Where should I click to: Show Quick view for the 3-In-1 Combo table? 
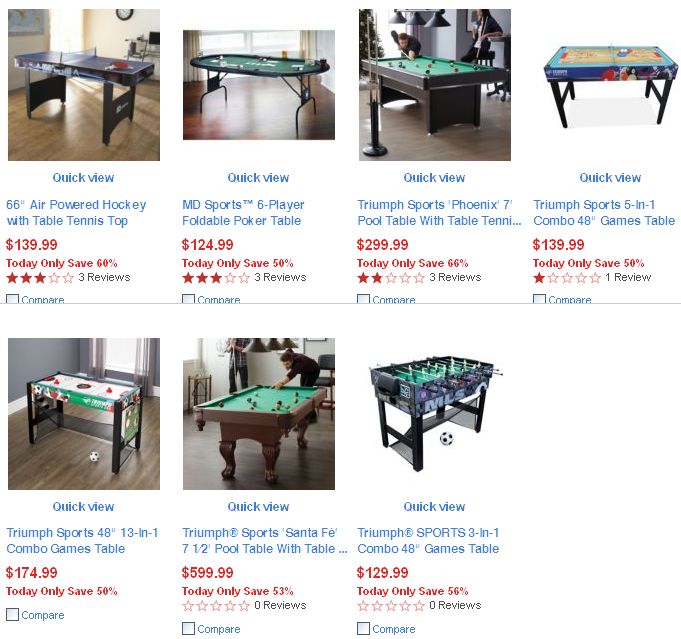coord(434,507)
